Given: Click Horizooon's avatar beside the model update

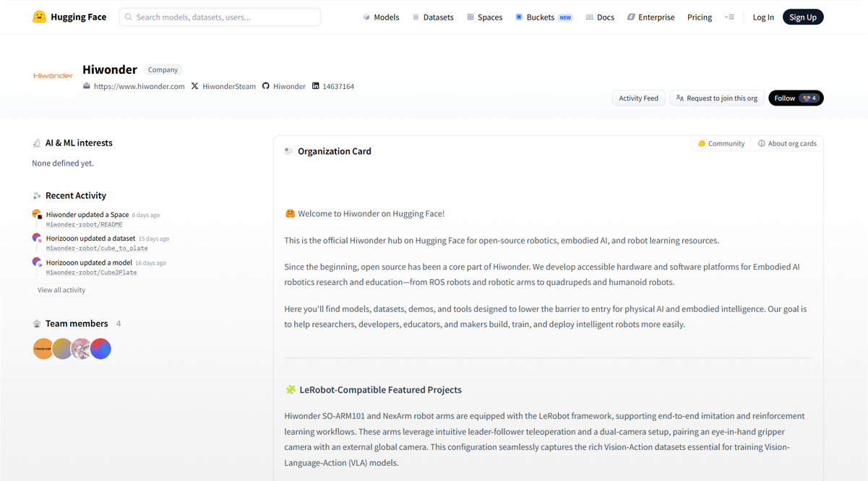Looking at the screenshot, I should [37, 263].
